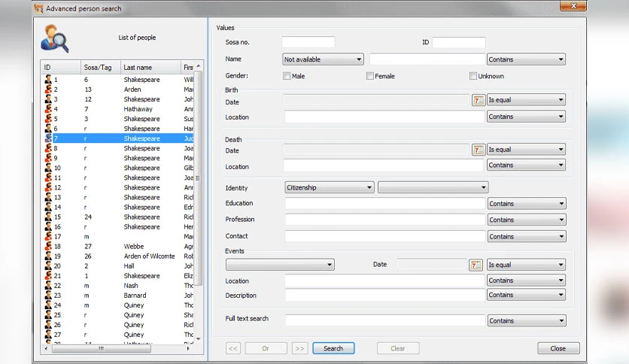The width and height of the screenshot is (629, 364).
Task: Click the Name text input field
Action: [x=427, y=59]
